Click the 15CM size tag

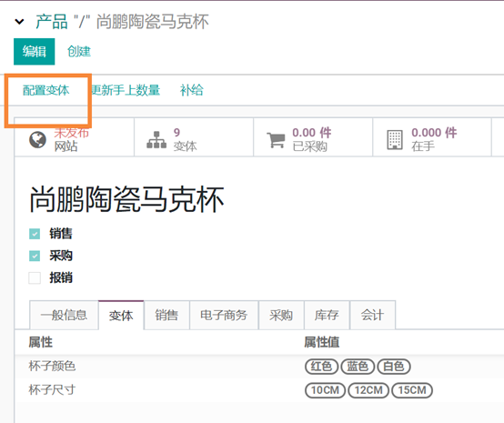click(412, 390)
